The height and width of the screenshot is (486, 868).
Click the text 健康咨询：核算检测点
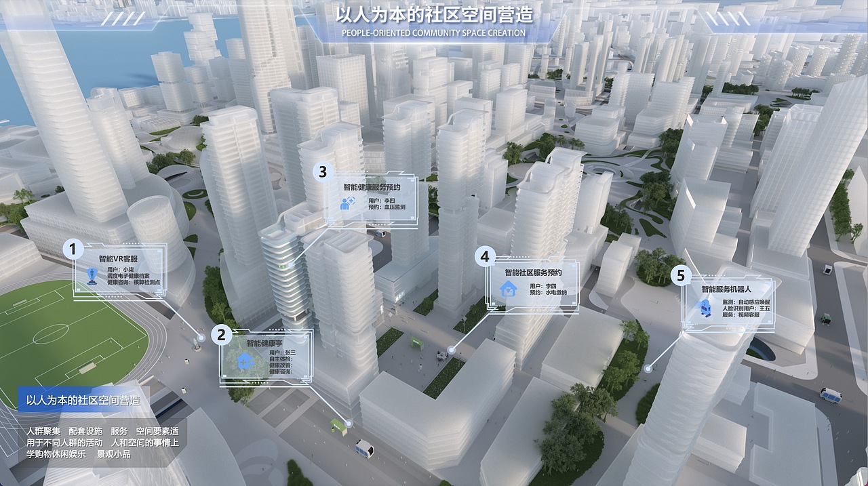[x=134, y=282]
